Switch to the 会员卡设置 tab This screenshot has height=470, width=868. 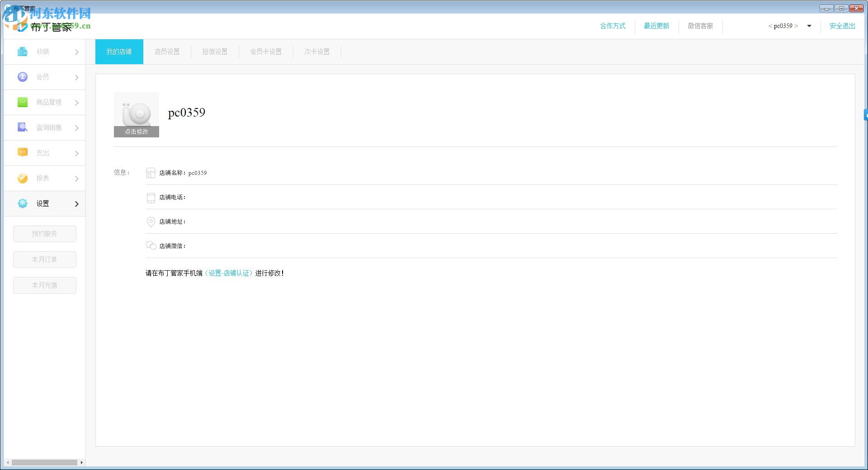point(266,52)
